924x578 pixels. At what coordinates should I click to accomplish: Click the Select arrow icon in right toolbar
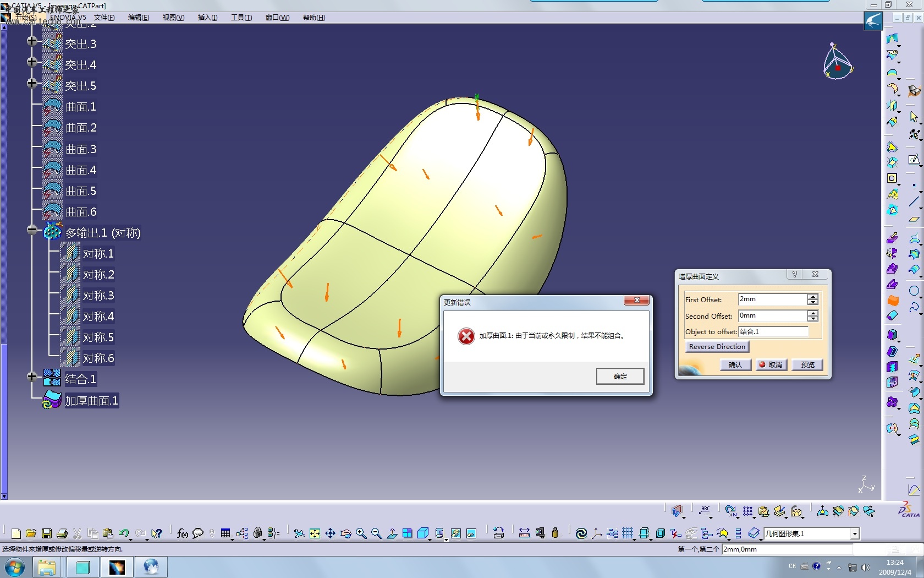pos(914,117)
